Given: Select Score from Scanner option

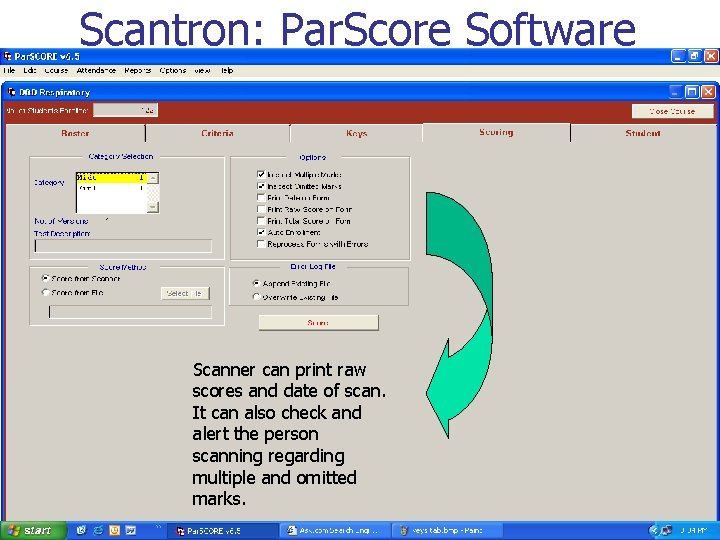Looking at the screenshot, I should pyautogui.click(x=45, y=278).
